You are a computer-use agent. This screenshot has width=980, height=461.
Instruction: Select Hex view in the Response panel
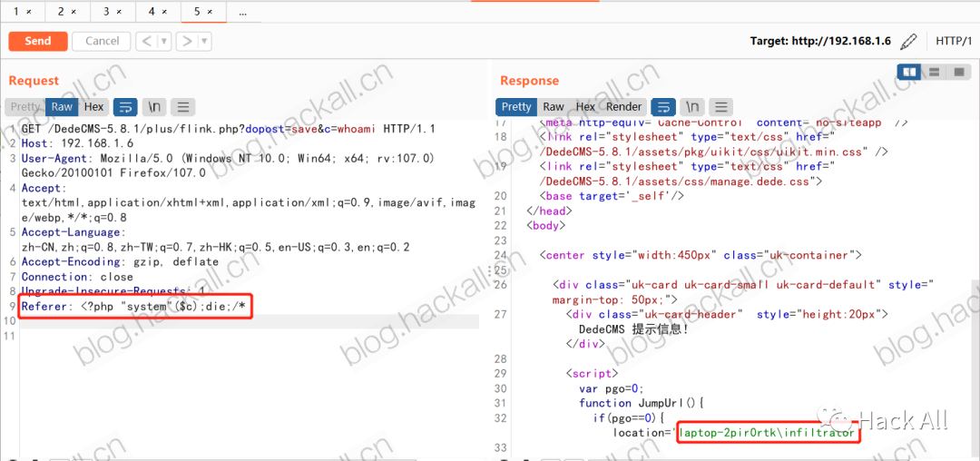[585, 107]
